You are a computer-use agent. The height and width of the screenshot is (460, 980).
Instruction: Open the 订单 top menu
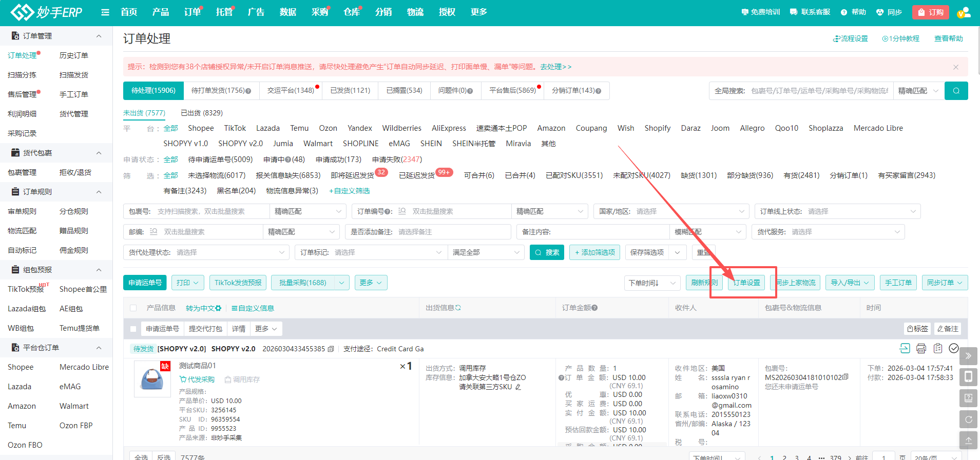coord(193,12)
